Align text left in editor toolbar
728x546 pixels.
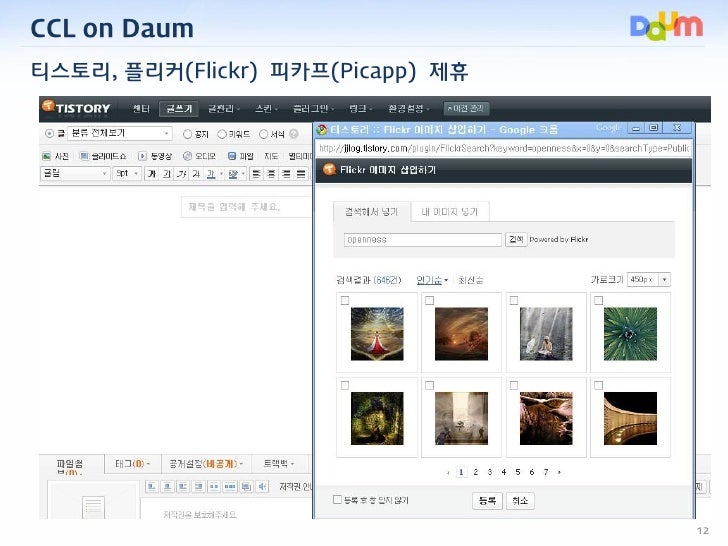click(256, 174)
